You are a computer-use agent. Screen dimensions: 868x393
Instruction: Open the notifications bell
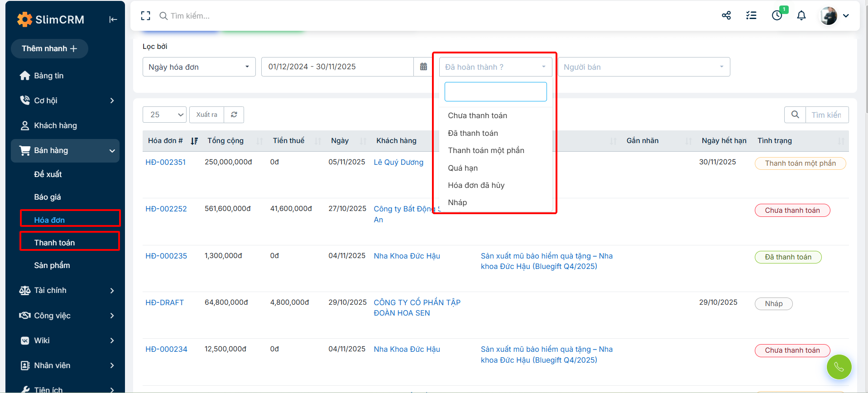[x=801, y=16]
